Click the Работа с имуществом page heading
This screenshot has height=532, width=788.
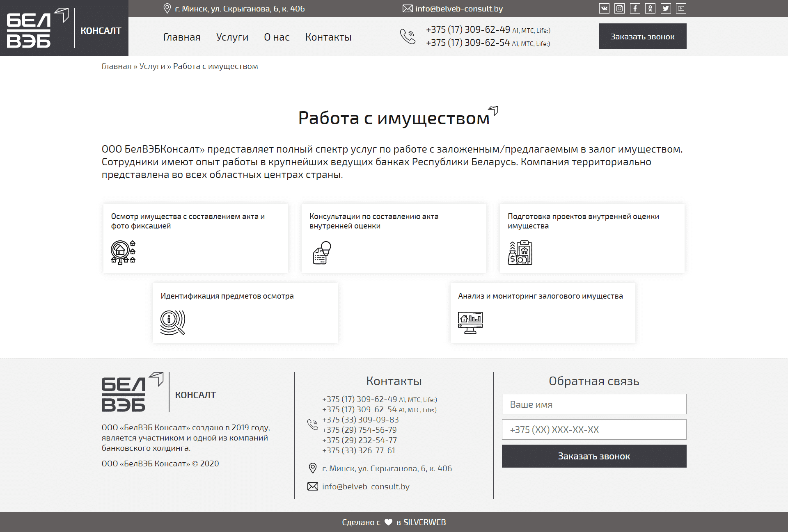394,118
